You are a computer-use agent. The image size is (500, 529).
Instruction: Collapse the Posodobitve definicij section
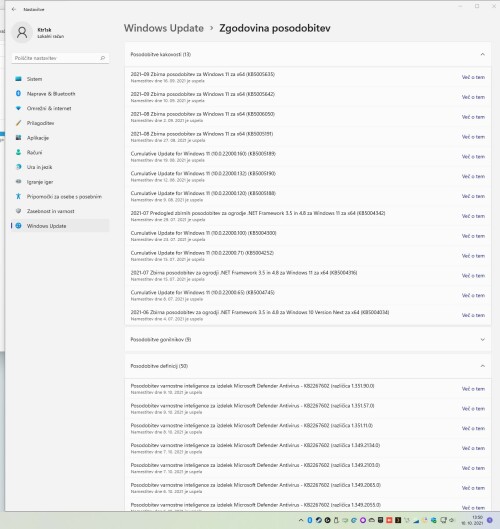point(482,366)
